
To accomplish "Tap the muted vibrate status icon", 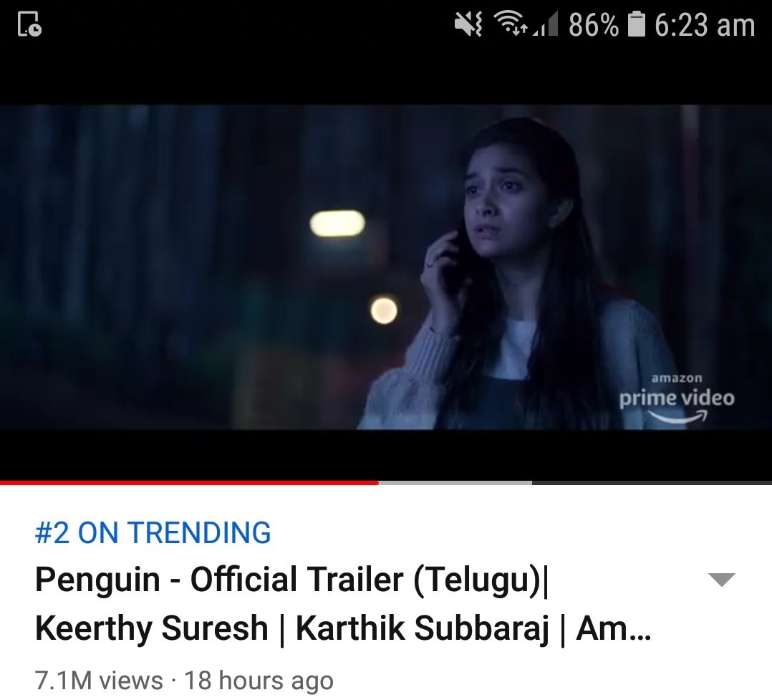I will pos(468,24).
